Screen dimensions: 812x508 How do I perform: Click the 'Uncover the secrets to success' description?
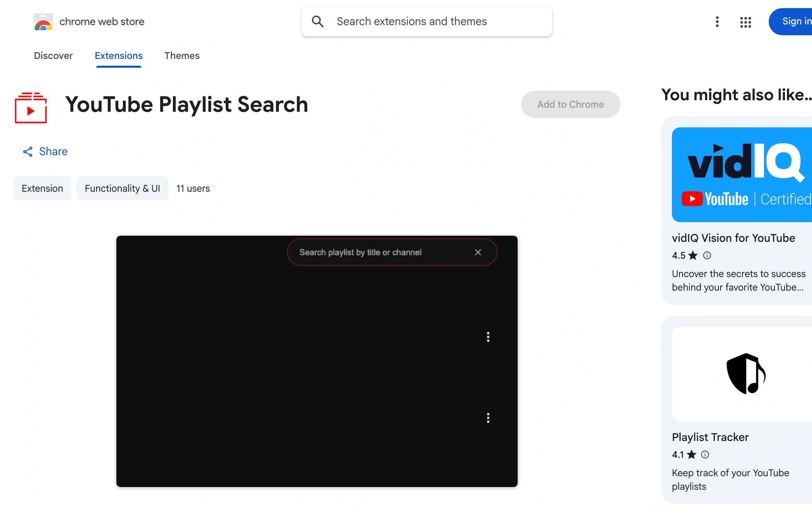coord(739,280)
